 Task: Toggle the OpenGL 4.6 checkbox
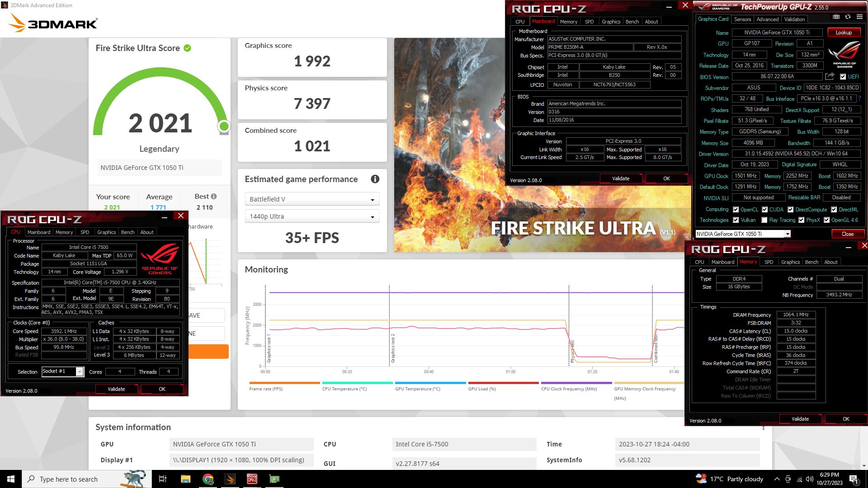[x=827, y=220]
